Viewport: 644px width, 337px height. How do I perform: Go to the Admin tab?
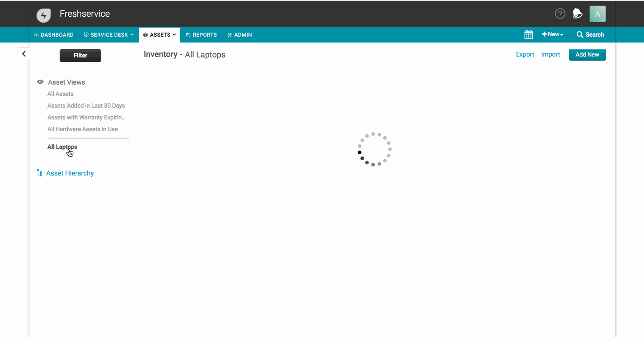click(240, 35)
